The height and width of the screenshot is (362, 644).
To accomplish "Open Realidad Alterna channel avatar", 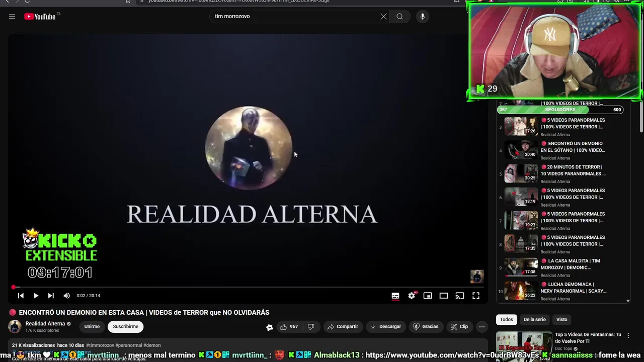I will click(x=15, y=326).
